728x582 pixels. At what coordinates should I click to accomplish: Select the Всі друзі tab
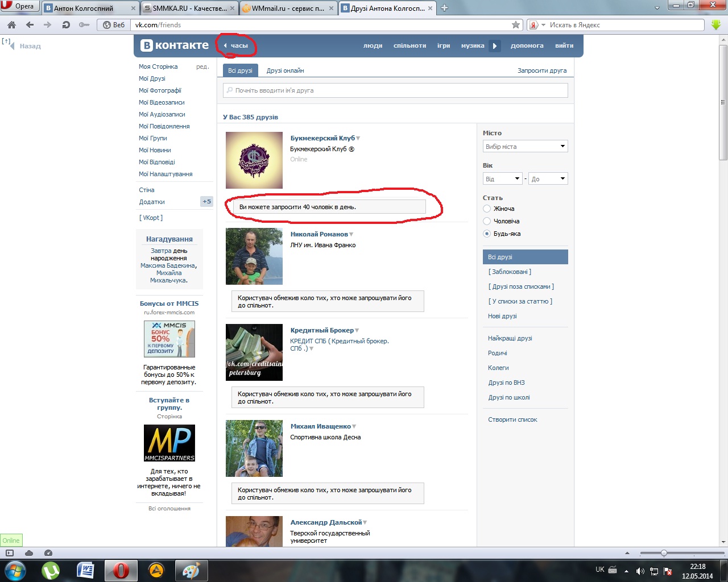240,70
